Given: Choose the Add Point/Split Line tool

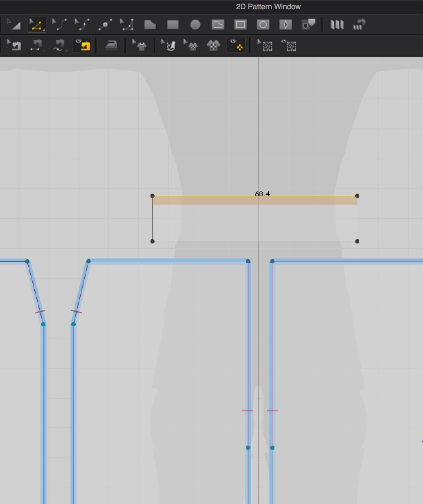Looking at the screenshot, I should click(105, 24).
